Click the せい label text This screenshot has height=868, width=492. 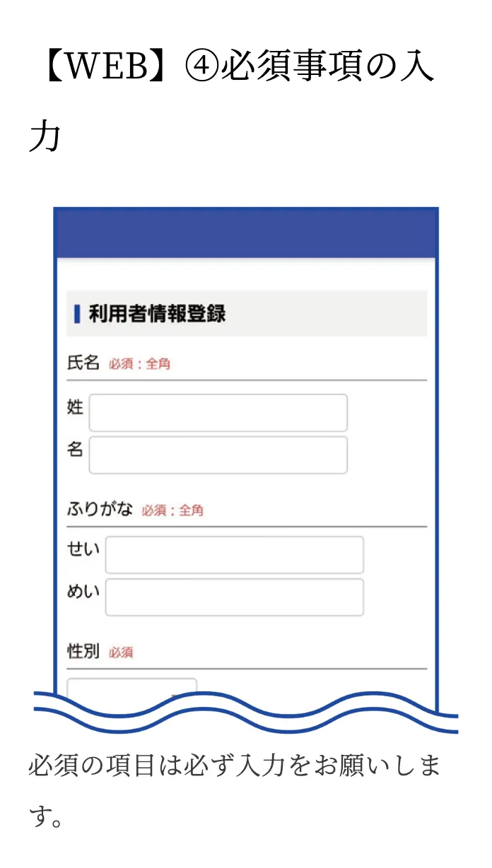coord(83,549)
